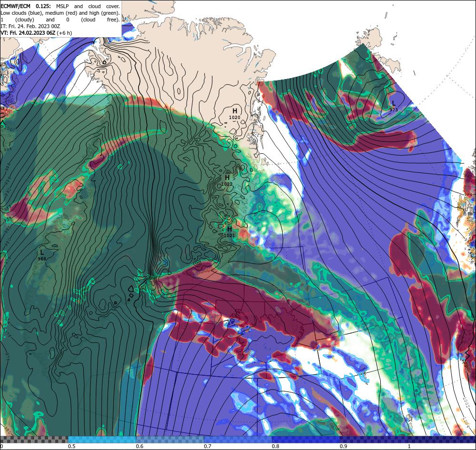The image size is (476, 450).
Task: Click the '0.6' legend scale value
Action: pyautogui.click(x=139, y=446)
